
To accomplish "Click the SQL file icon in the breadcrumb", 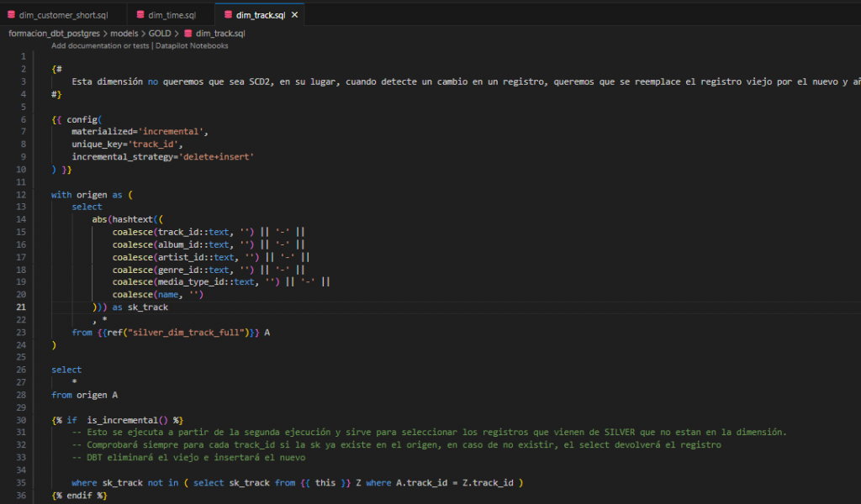I will point(188,34).
